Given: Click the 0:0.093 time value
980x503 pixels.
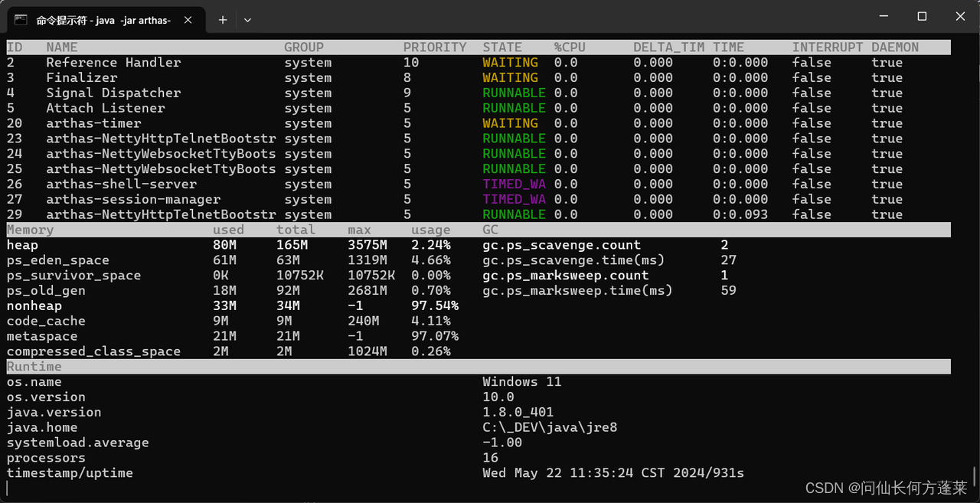Looking at the screenshot, I should 740,215.
